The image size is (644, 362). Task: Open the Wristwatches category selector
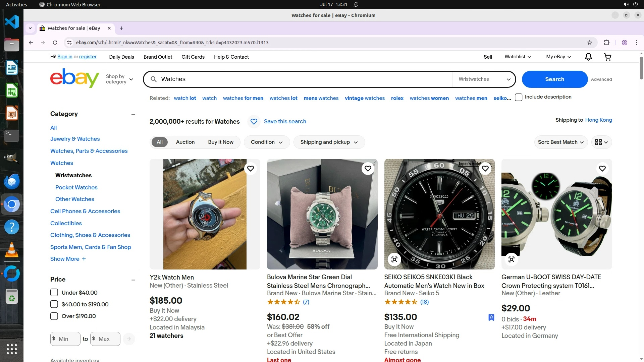[x=484, y=79]
